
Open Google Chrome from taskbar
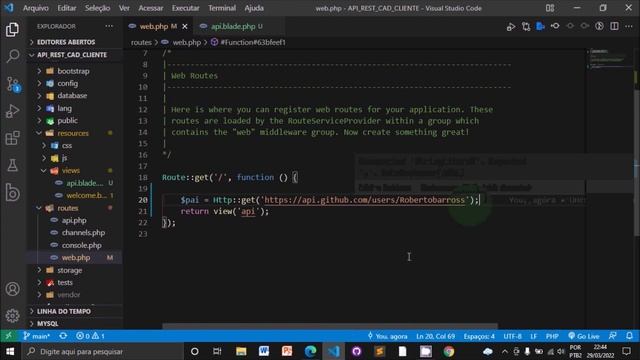tap(449, 351)
